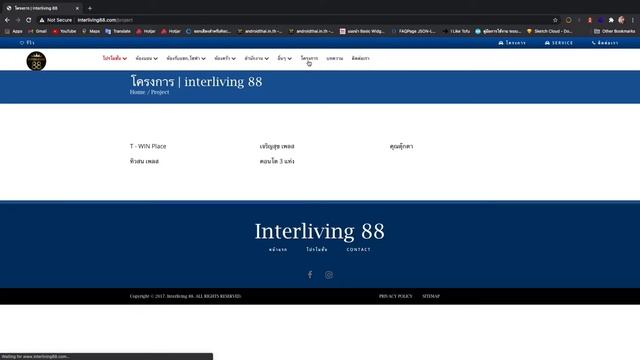Viewport: 640px width, 360px height.
Task: Open the last navigation menu item
Action: pos(360,58)
